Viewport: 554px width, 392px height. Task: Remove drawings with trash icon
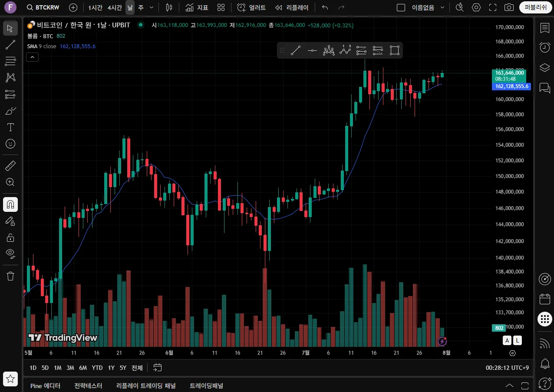10,276
